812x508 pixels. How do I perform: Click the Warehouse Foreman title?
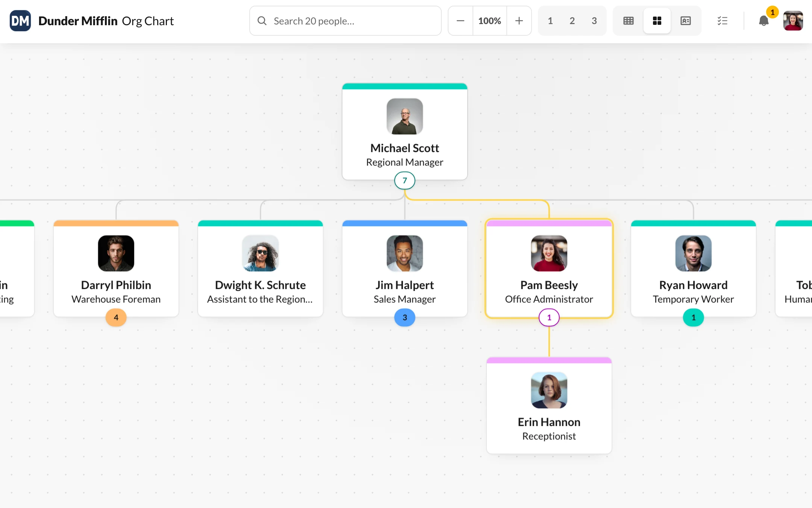pyautogui.click(x=116, y=299)
